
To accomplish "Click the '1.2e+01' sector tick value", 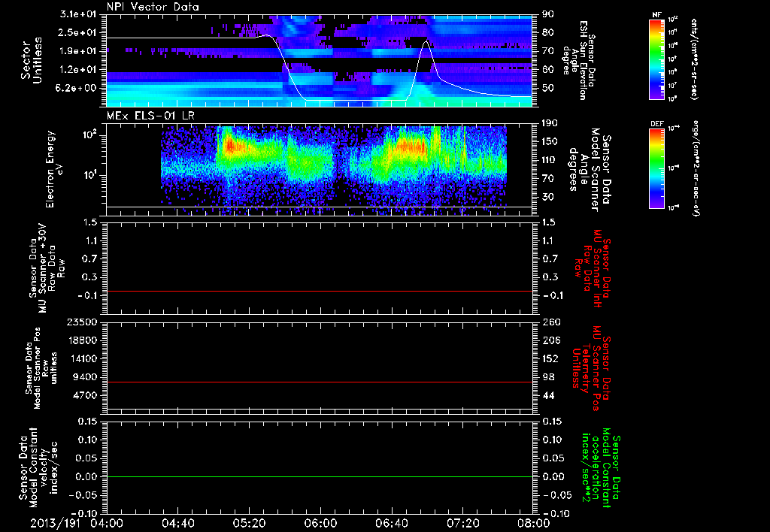I will click(79, 69).
